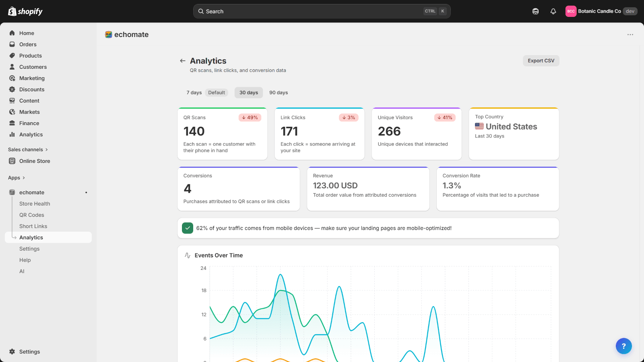
Task: Click the Markets globe icon
Action: pyautogui.click(x=12, y=112)
